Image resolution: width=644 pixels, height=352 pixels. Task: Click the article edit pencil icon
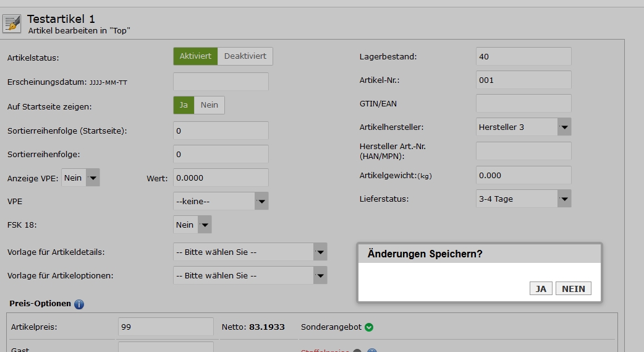coord(12,24)
